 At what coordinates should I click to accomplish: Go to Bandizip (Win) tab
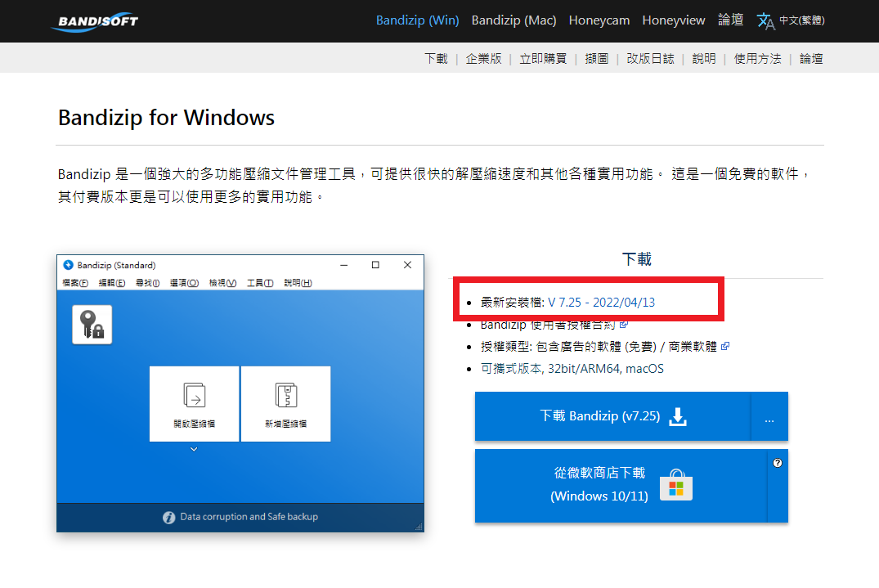point(418,20)
